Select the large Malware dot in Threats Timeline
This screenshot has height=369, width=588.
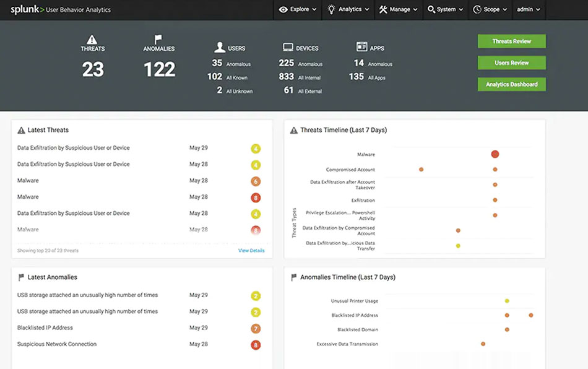(x=495, y=154)
